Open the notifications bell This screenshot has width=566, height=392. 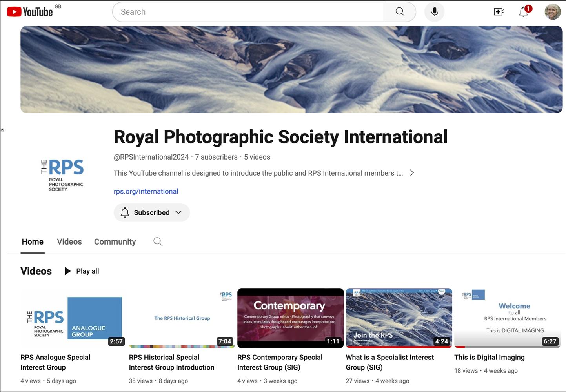coord(524,12)
